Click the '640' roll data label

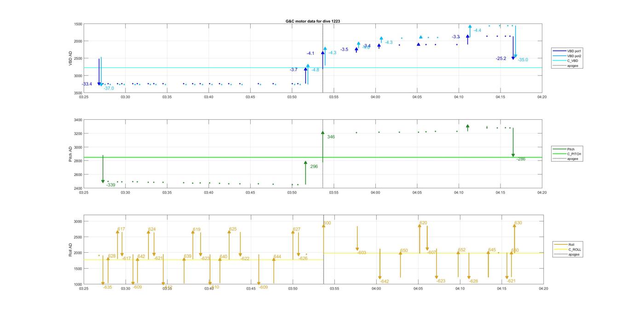click(224, 257)
